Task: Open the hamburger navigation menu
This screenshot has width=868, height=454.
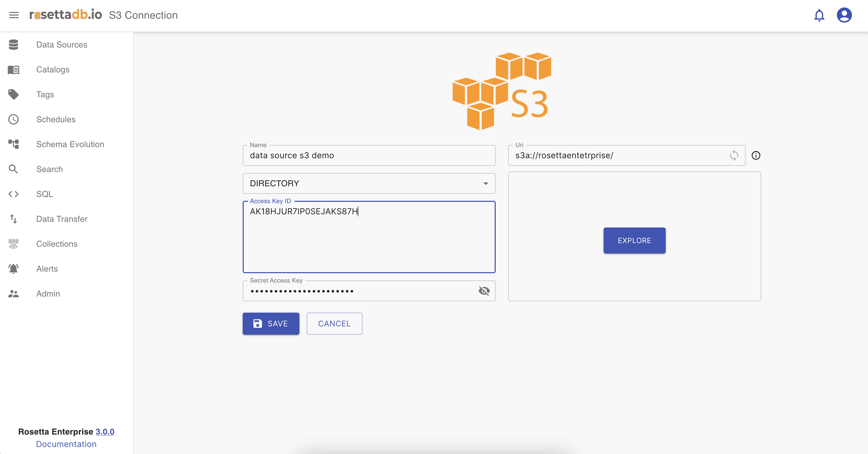Action: coord(14,15)
